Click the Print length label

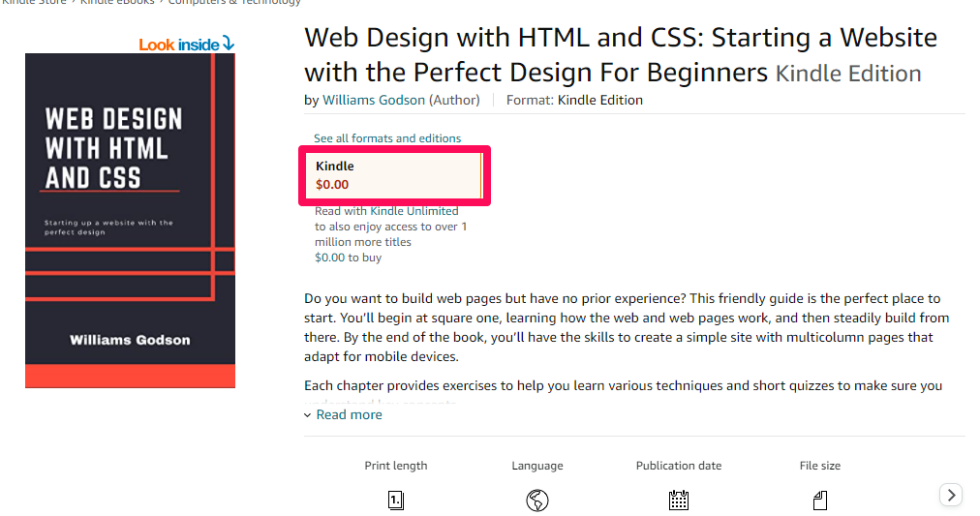tap(396, 466)
